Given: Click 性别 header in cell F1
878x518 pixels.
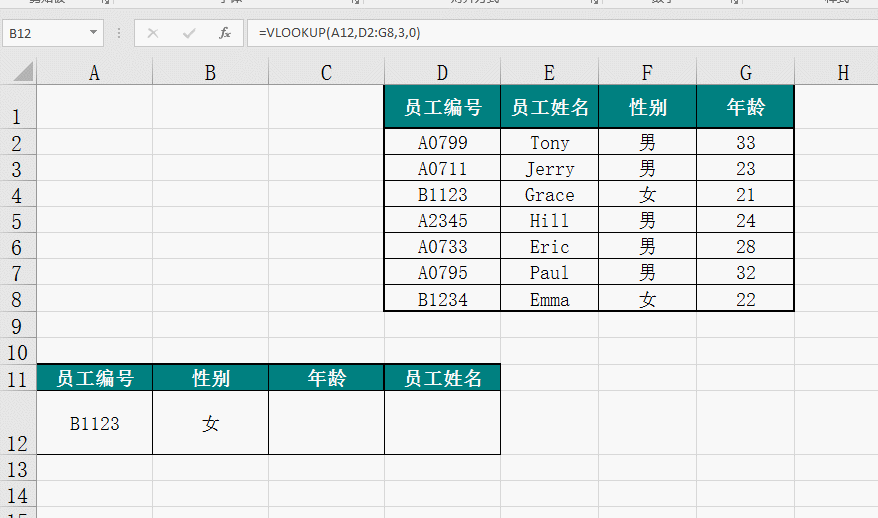Looking at the screenshot, I should click(x=647, y=107).
